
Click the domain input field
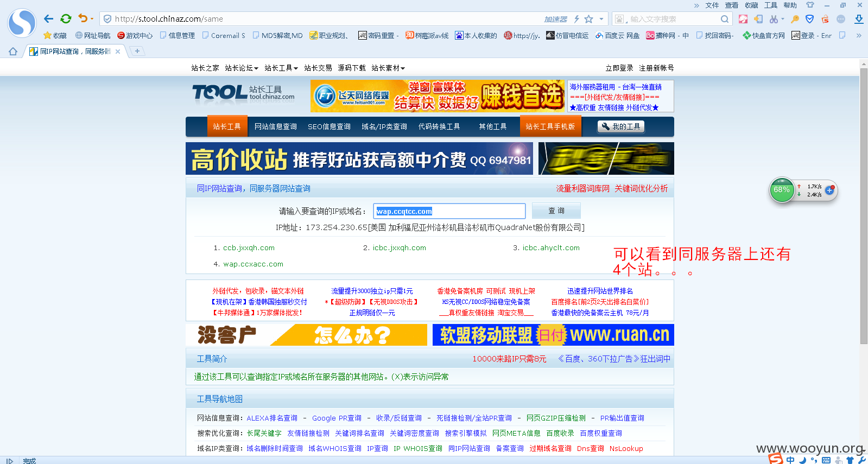click(x=449, y=211)
